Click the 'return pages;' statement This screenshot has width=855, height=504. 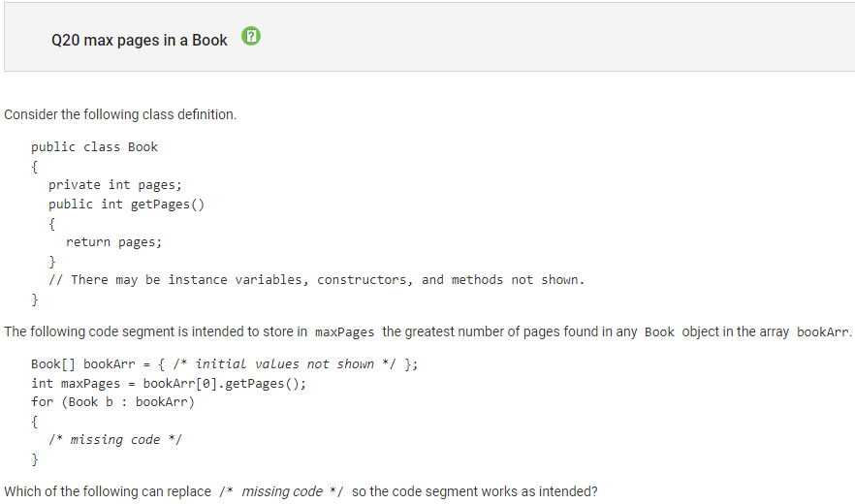(114, 242)
